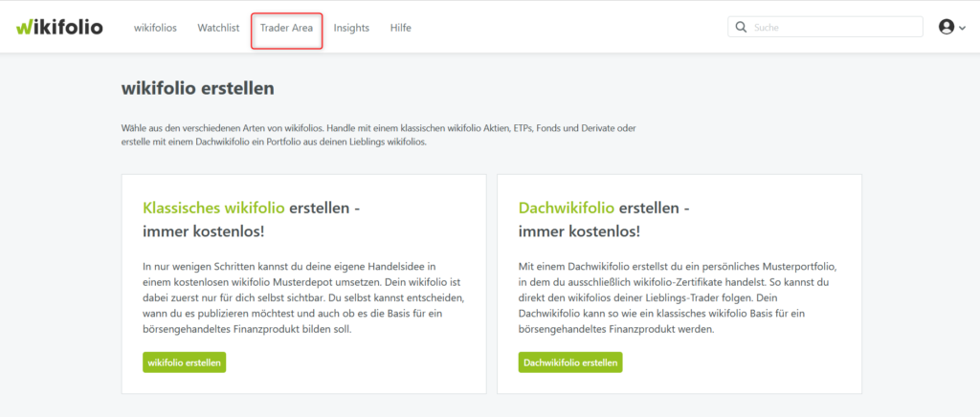Open the Insights navigation item
Image resolution: width=980 pixels, height=417 pixels.
(x=351, y=28)
